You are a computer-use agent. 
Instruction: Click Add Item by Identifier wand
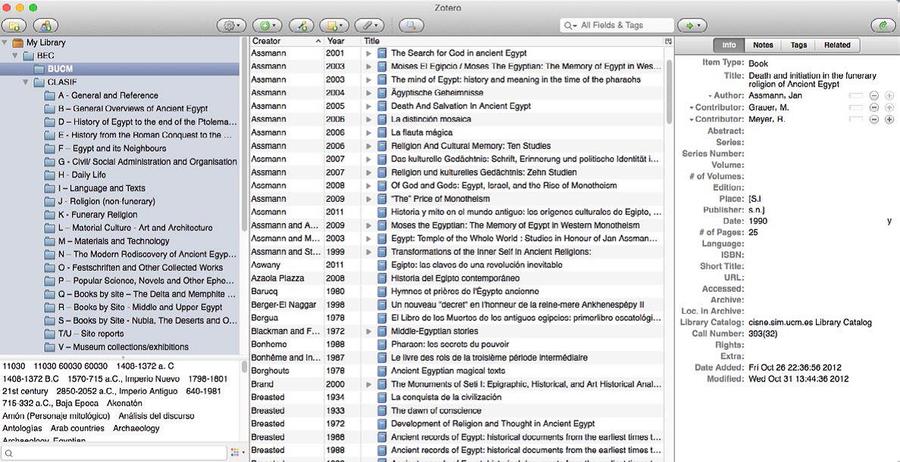[x=301, y=23]
